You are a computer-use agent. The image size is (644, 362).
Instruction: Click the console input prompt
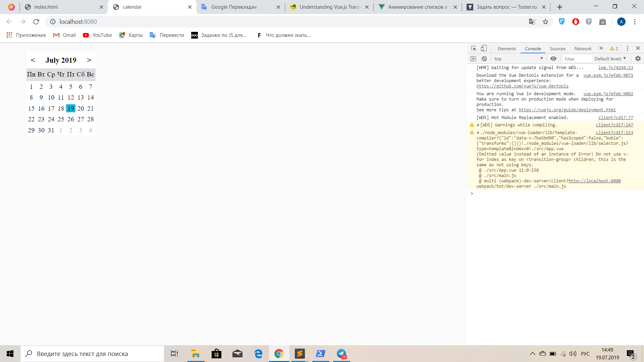tap(556, 194)
